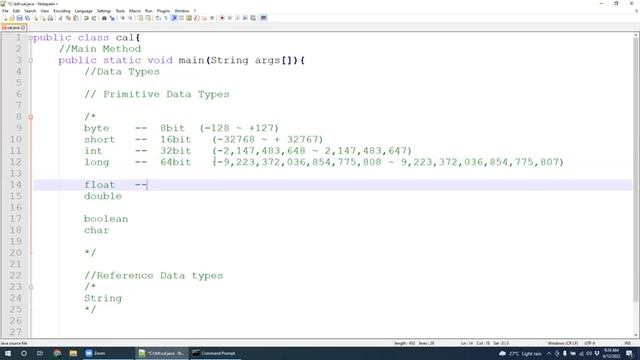This screenshot has height=360, width=640.
Task: Collapse fold marker at line 3 main method
Action: 31,60
